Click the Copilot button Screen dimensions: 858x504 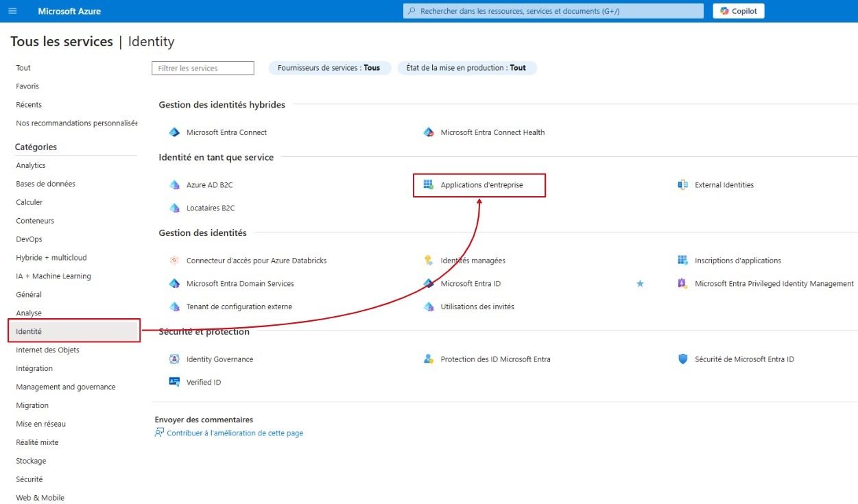pos(738,11)
